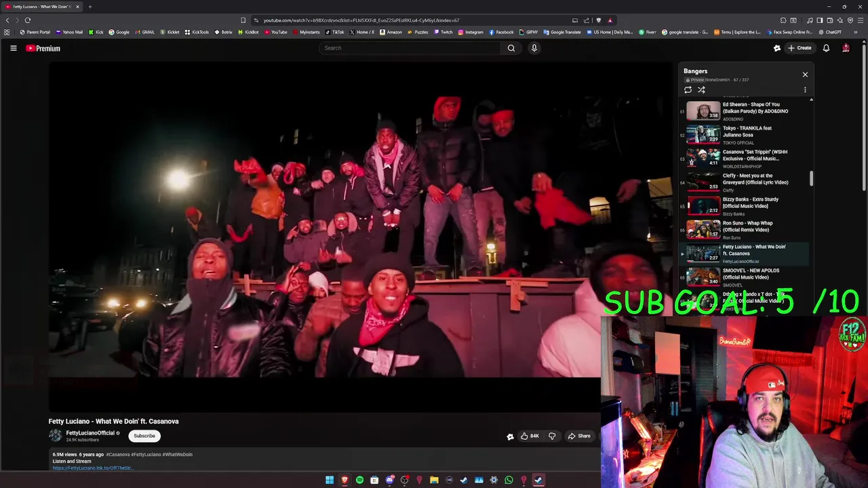Viewport: 868px width, 488px height.
Task: Open OBS Studio from the taskbar
Action: point(405,480)
